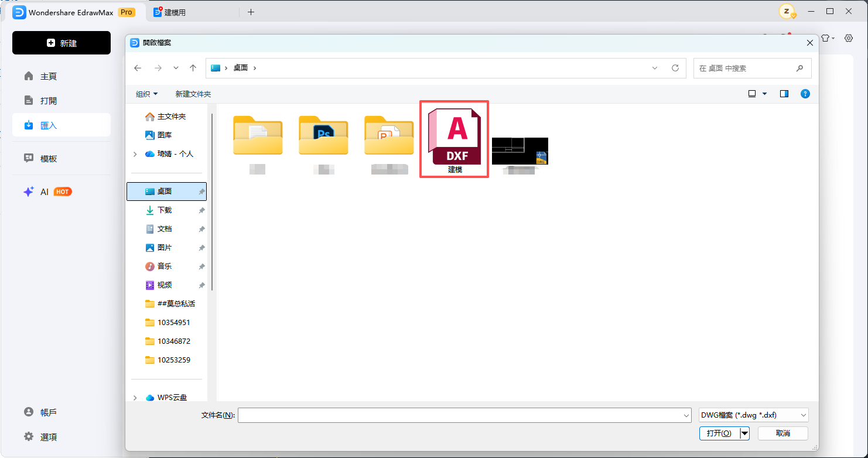Open the 组织 dropdown menu
The height and width of the screenshot is (458, 868).
point(147,94)
